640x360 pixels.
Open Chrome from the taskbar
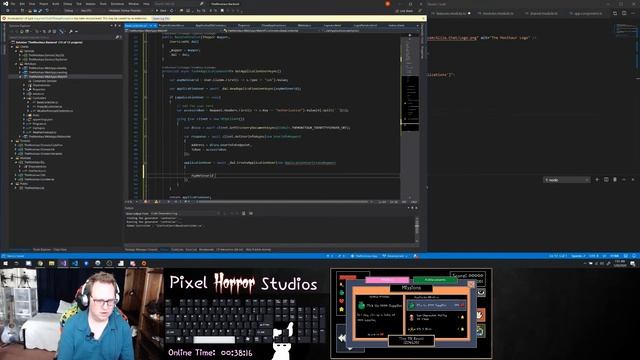point(40,264)
